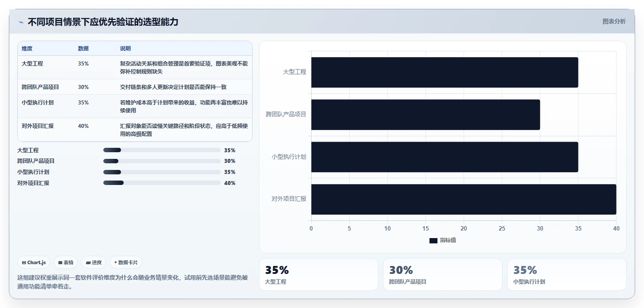
Task: Click the 小型执行计划 chart axis label
Action: [289, 157]
